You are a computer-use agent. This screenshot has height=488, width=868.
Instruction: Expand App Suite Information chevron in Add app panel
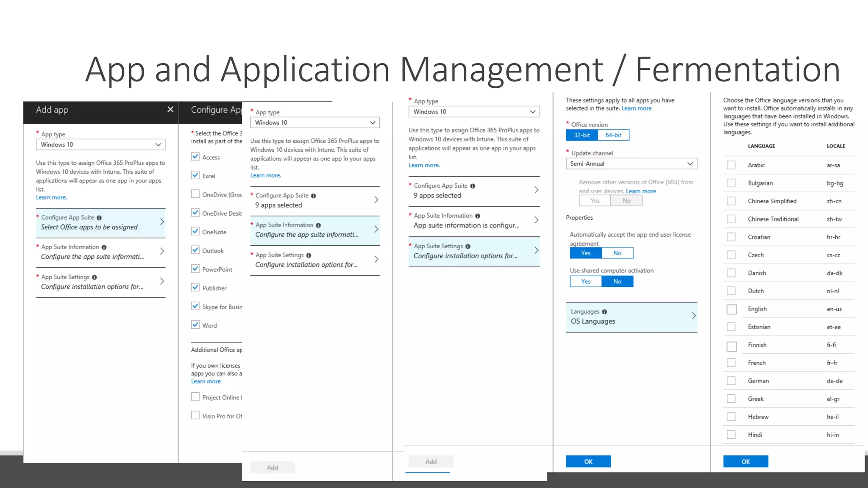point(162,251)
